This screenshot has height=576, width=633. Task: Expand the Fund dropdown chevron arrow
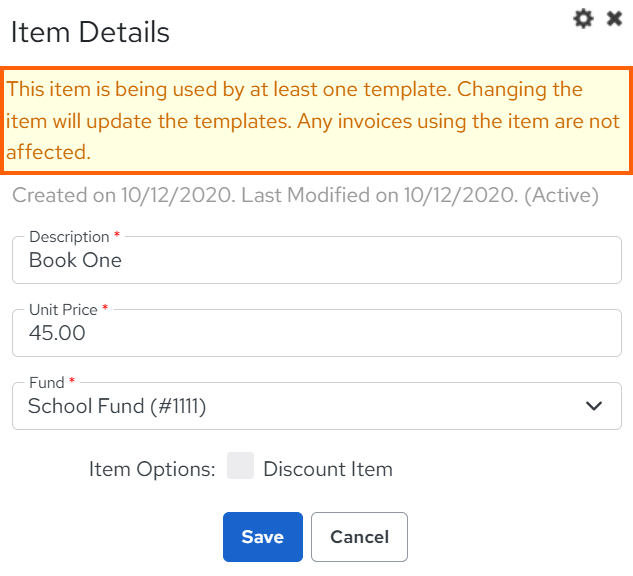pos(594,406)
